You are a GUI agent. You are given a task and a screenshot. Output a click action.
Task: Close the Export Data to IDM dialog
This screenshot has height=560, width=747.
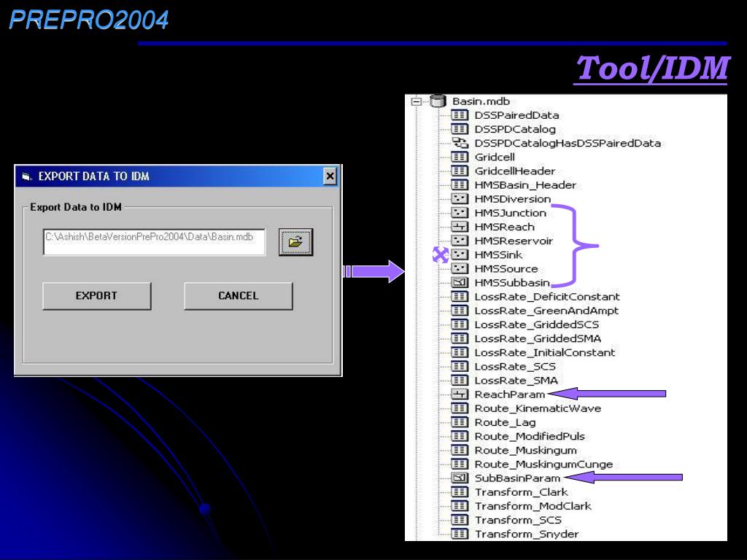point(330,176)
